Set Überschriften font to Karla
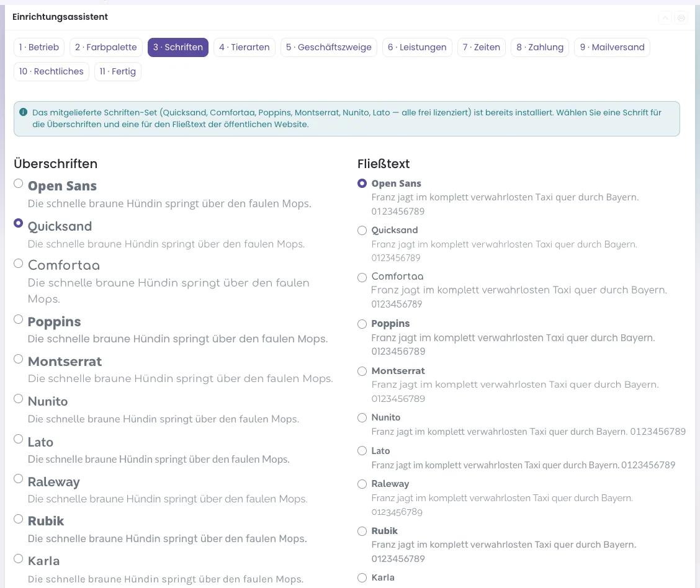 18,559
